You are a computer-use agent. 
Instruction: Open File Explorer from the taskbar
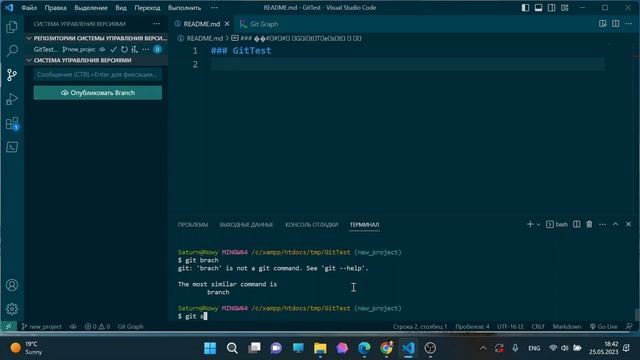pos(320,348)
